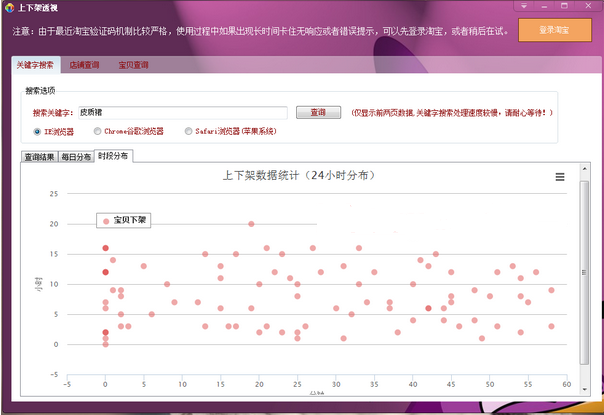Click the chart scrollbar up arrow
This screenshot has width=604, height=415.
coord(584,169)
